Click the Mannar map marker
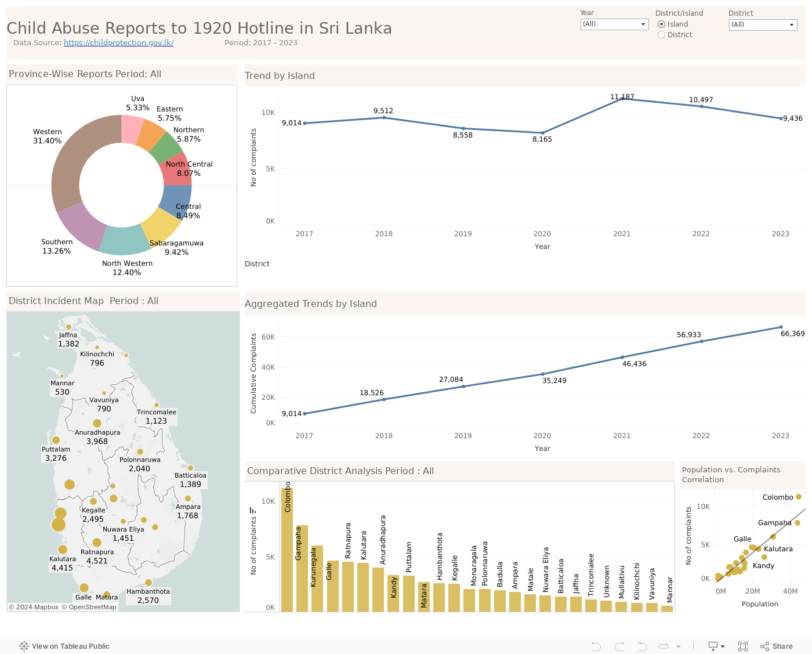812x654 pixels. [x=62, y=376]
